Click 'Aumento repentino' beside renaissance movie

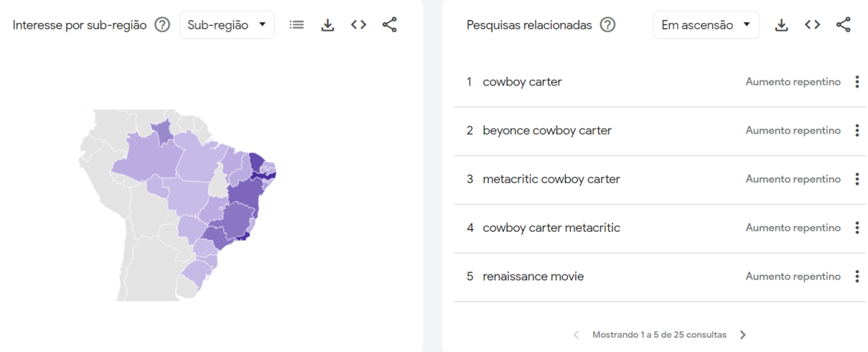point(793,277)
